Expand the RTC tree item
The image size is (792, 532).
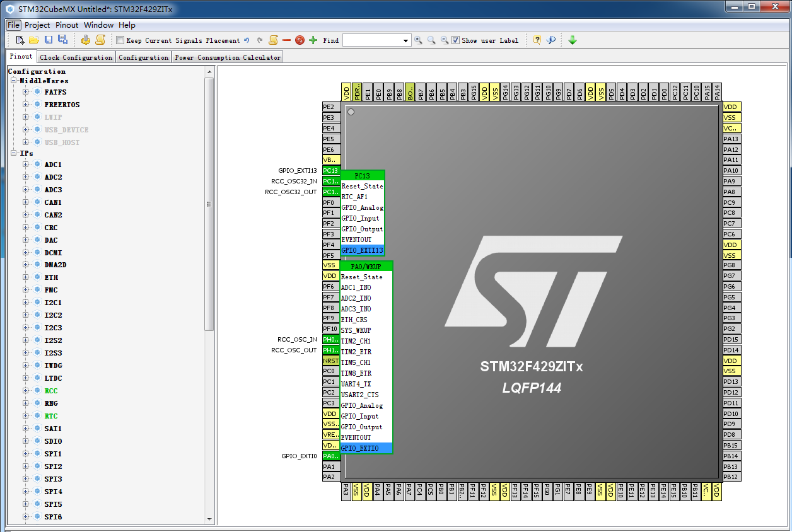[x=26, y=416]
